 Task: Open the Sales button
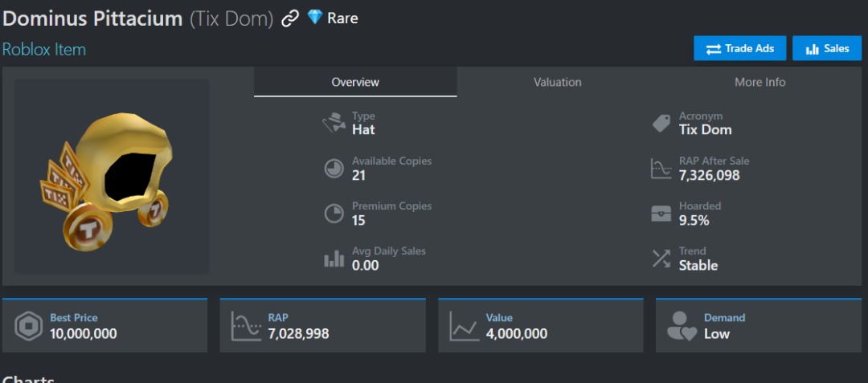[827, 49]
